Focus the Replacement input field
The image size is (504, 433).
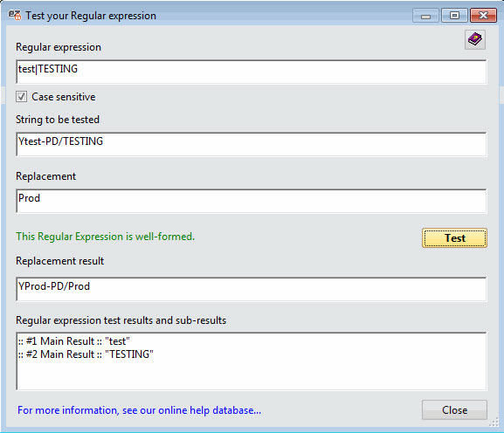click(252, 201)
